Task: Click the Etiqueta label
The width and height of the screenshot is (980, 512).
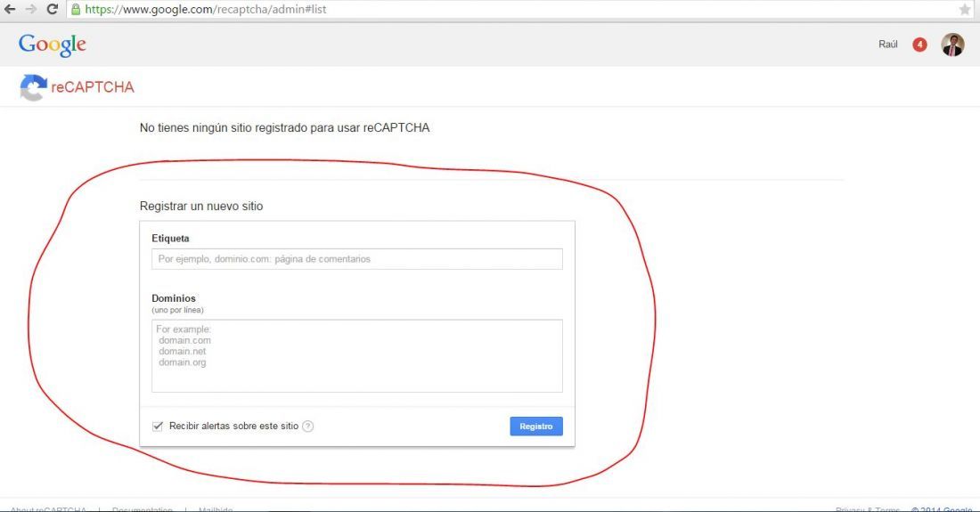Action: pyautogui.click(x=170, y=239)
